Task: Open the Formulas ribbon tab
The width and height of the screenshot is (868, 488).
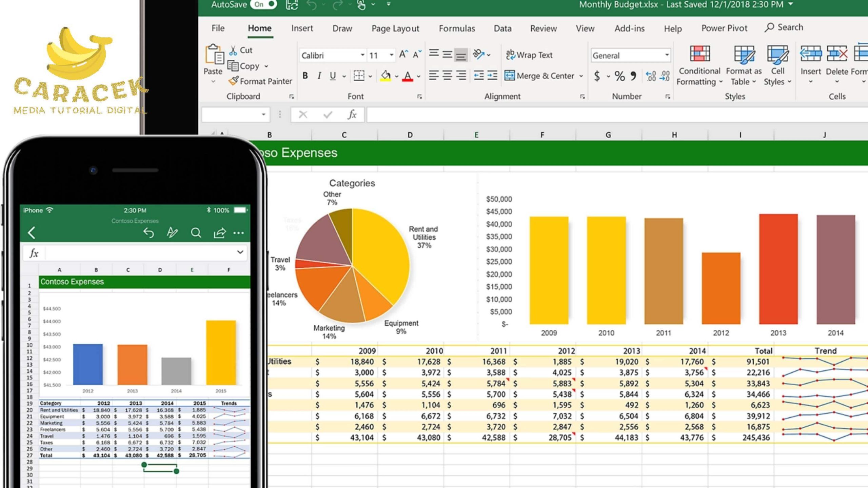Action: (x=456, y=28)
